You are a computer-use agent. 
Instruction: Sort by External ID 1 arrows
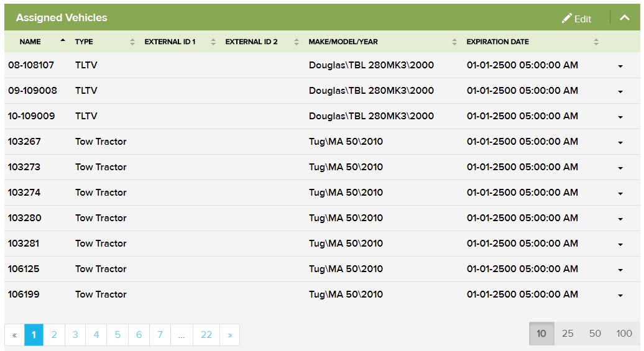point(213,42)
